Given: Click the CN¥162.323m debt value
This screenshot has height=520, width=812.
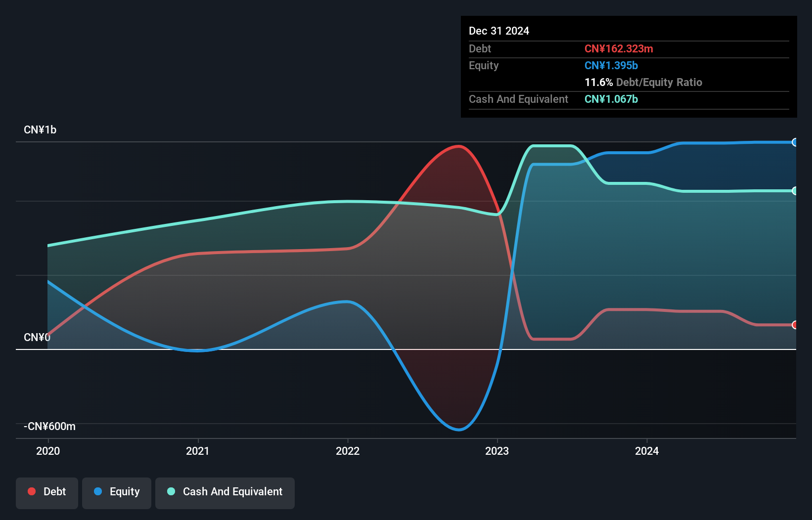Looking at the screenshot, I should click(619, 48).
